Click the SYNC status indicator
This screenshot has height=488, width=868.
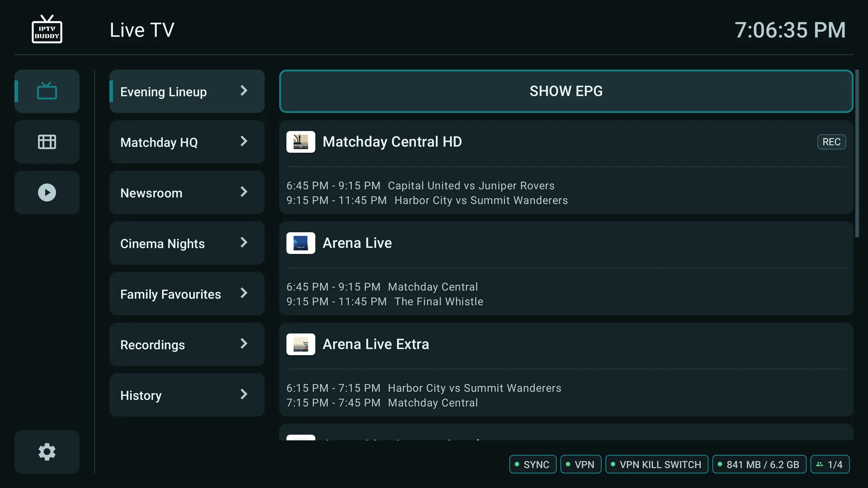pyautogui.click(x=533, y=465)
